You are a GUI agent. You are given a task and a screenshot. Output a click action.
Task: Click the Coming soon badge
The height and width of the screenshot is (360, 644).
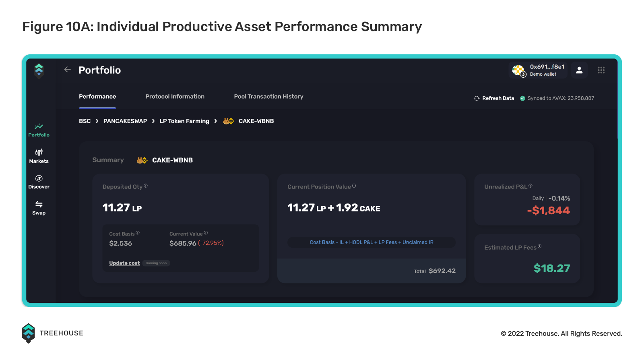coord(156,263)
